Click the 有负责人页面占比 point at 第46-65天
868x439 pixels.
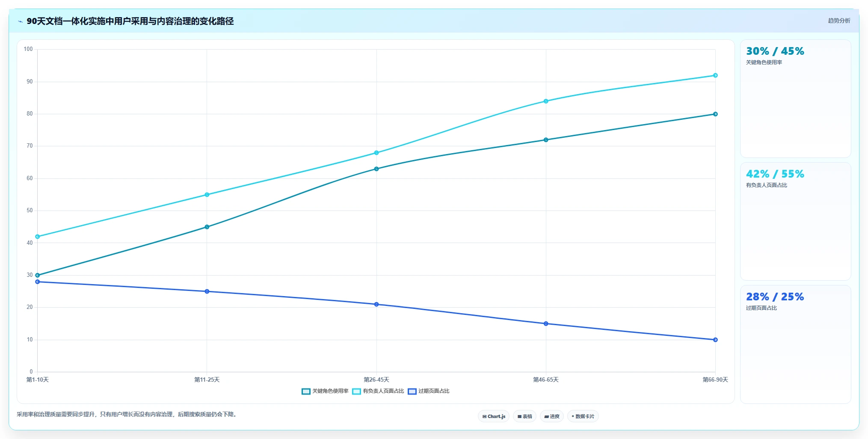coord(546,101)
